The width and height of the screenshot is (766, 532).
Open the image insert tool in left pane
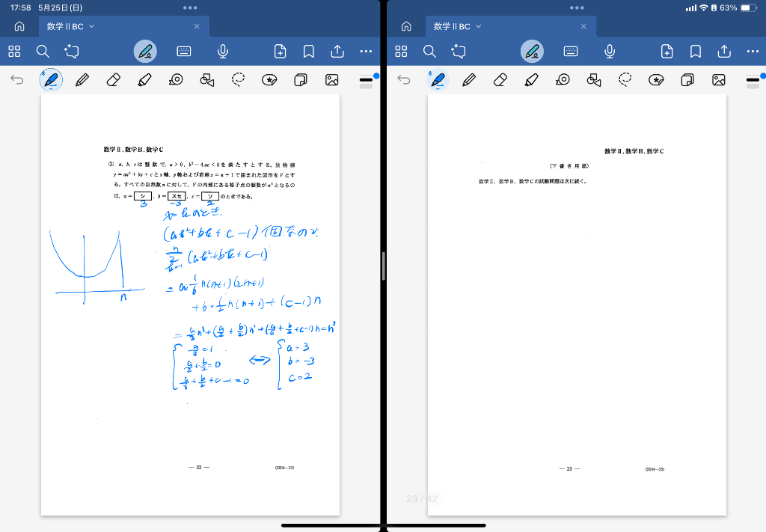click(x=332, y=79)
